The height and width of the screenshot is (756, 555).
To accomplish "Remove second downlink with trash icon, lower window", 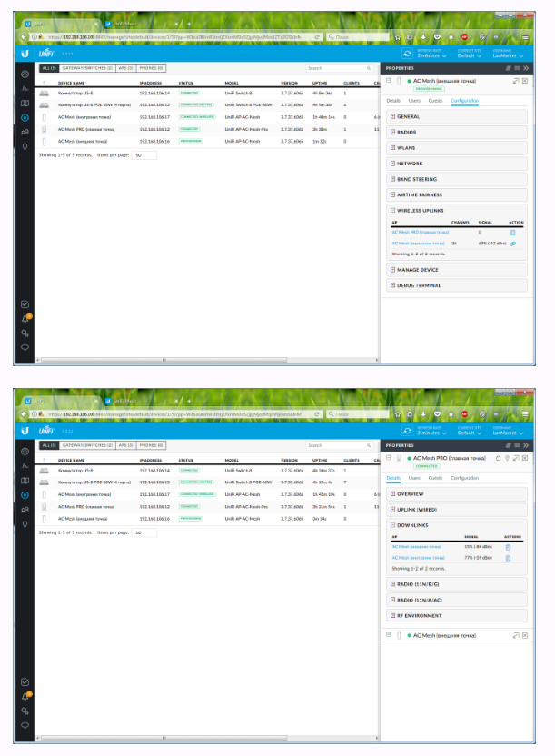I will (x=508, y=558).
